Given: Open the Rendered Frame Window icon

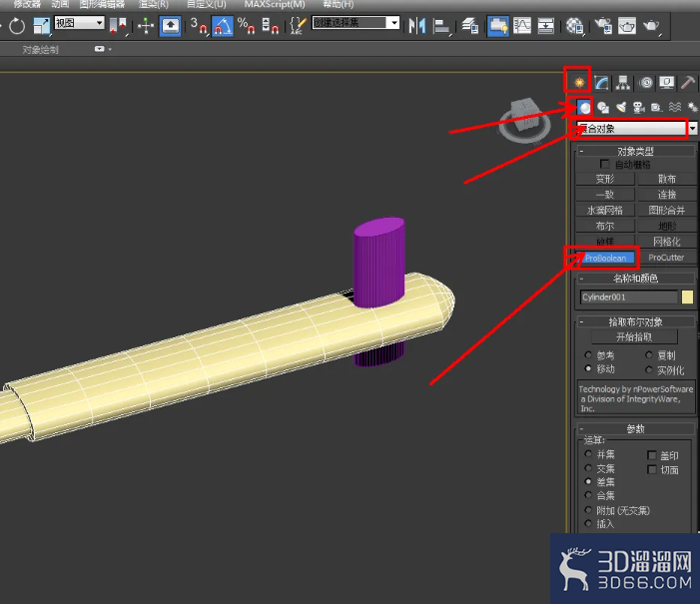Looking at the screenshot, I should point(627,25).
